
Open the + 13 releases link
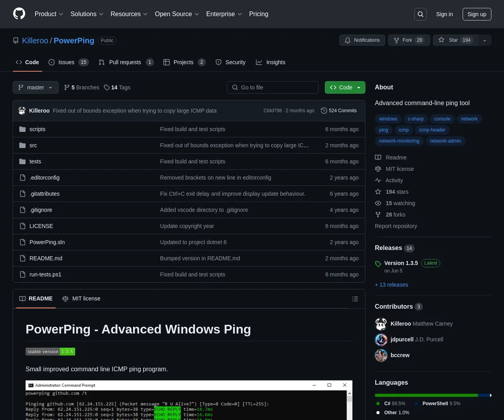pos(391,285)
